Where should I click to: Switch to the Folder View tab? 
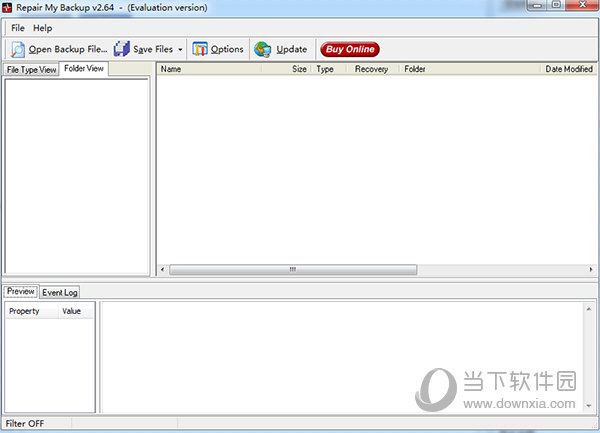click(x=84, y=68)
